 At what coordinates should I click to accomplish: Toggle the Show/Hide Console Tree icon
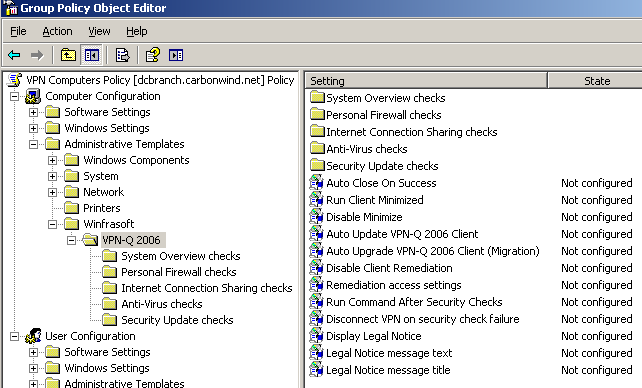(x=92, y=55)
